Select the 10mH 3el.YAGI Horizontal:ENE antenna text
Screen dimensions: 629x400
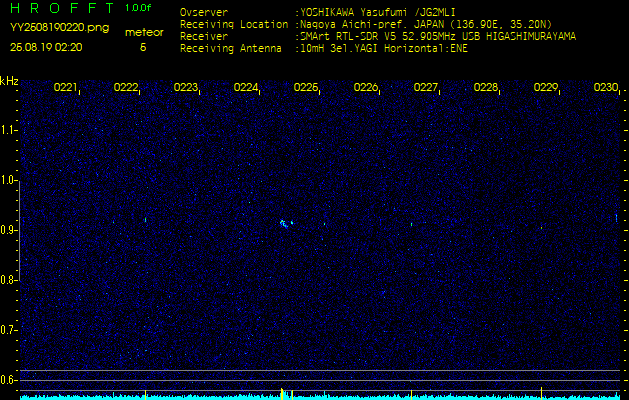(383, 49)
